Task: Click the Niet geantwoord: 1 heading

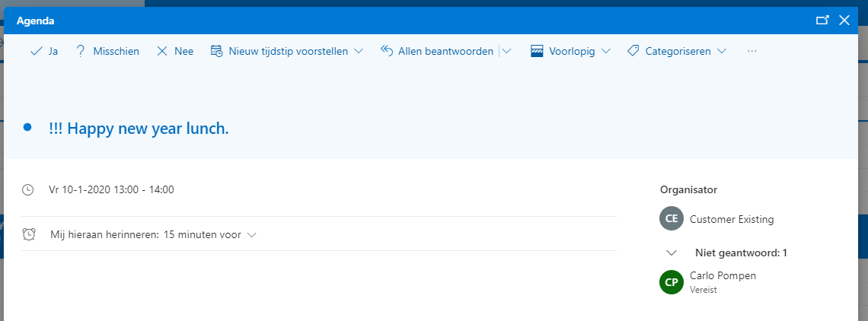Action: (742, 253)
